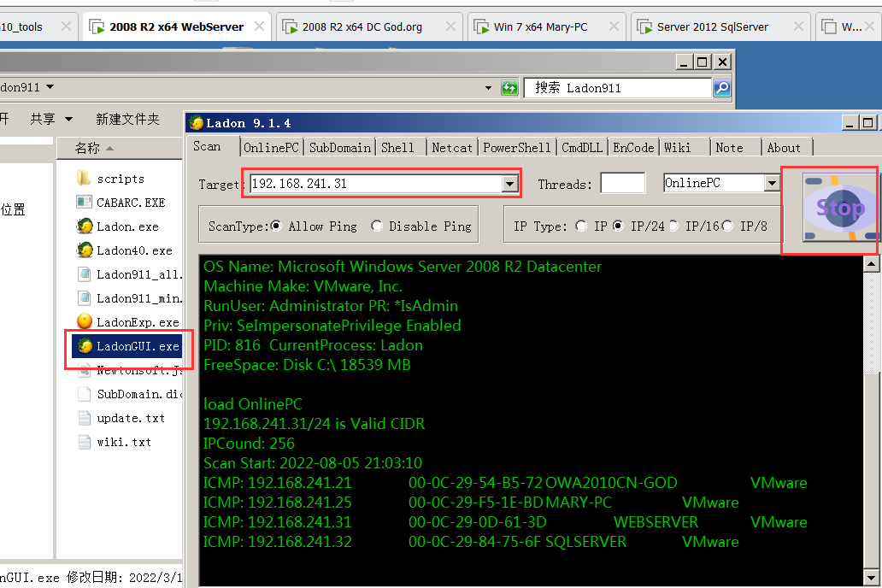Screen dimensions: 882x588
Task: Switch to the SubDomain tab
Action: [x=339, y=148]
